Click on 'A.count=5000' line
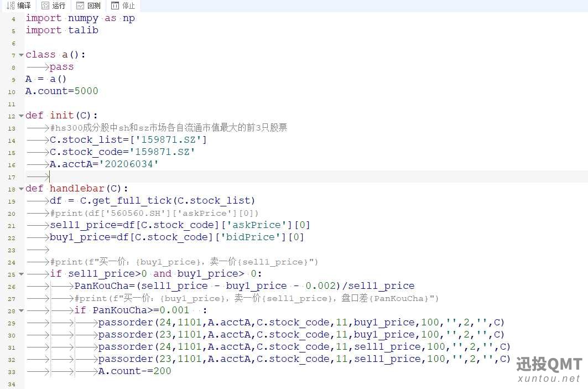The height and width of the screenshot is (389, 588). [x=62, y=91]
